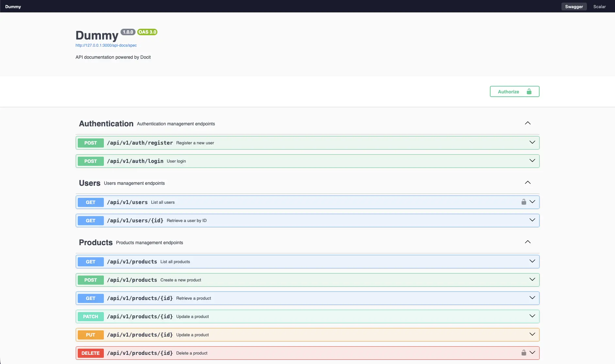Click 'Authentication management endpoints' description
This screenshot has width=615, height=364.
[176, 124]
